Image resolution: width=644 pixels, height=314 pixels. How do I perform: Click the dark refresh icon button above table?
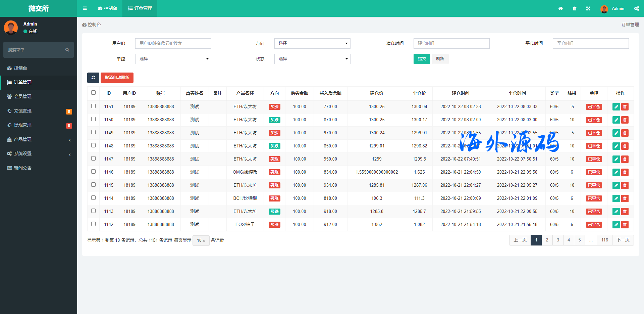coord(93,78)
